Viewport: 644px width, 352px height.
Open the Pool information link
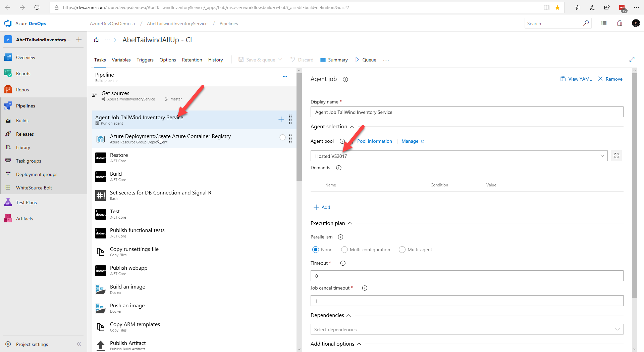click(x=374, y=141)
